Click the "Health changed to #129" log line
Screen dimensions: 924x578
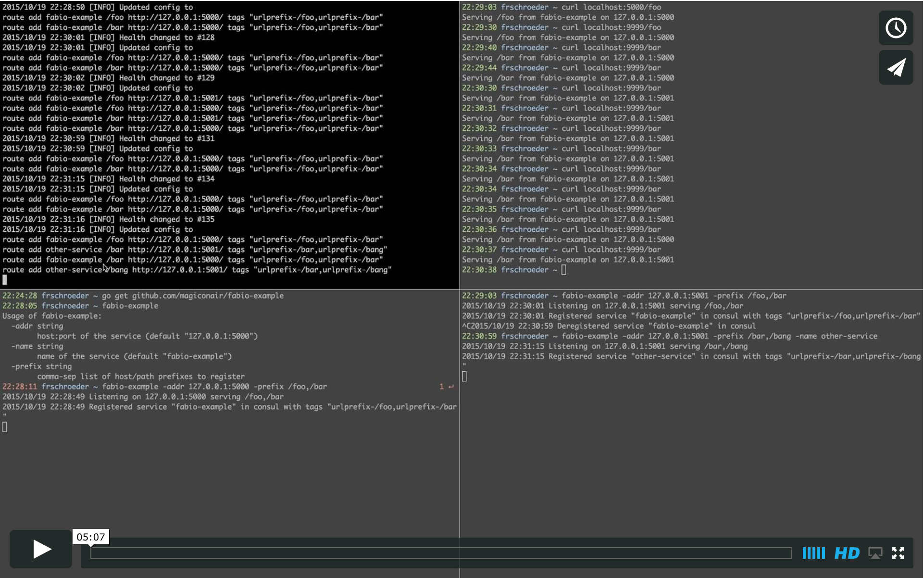coord(109,78)
